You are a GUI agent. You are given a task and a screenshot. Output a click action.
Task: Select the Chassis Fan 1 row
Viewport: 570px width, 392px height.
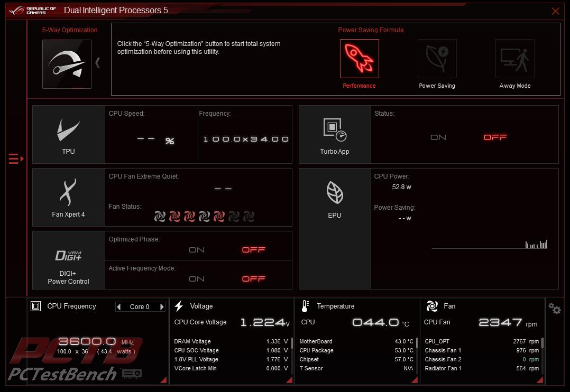click(x=482, y=351)
